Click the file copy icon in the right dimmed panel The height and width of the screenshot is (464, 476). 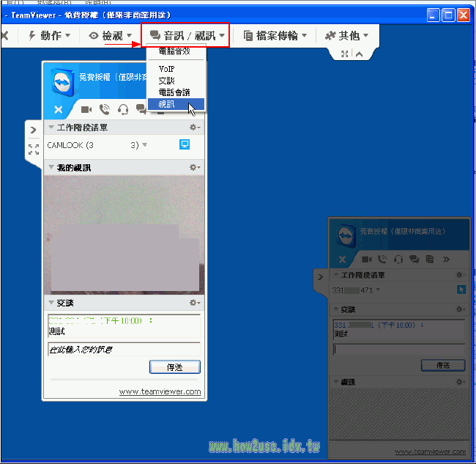pyautogui.click(x=430, y=259)
